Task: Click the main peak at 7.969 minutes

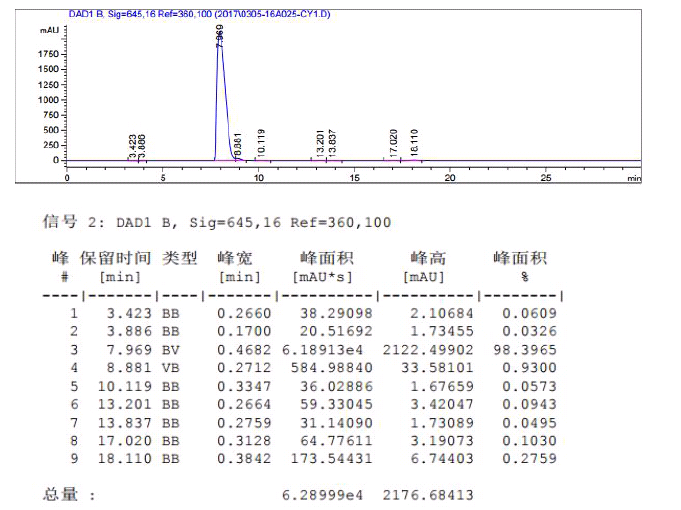Action: pos(221,60)
